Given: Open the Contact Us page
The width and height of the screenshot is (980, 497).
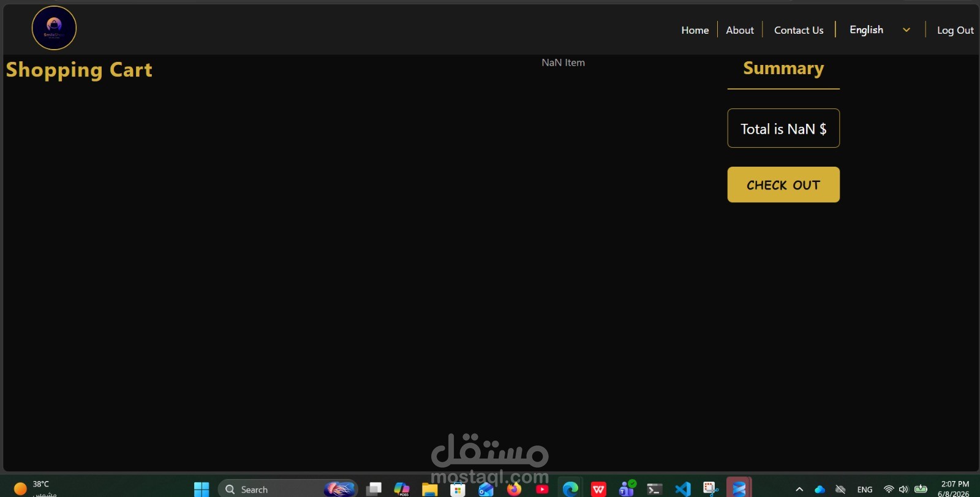Looking at the screenshot, I should 799,30.
